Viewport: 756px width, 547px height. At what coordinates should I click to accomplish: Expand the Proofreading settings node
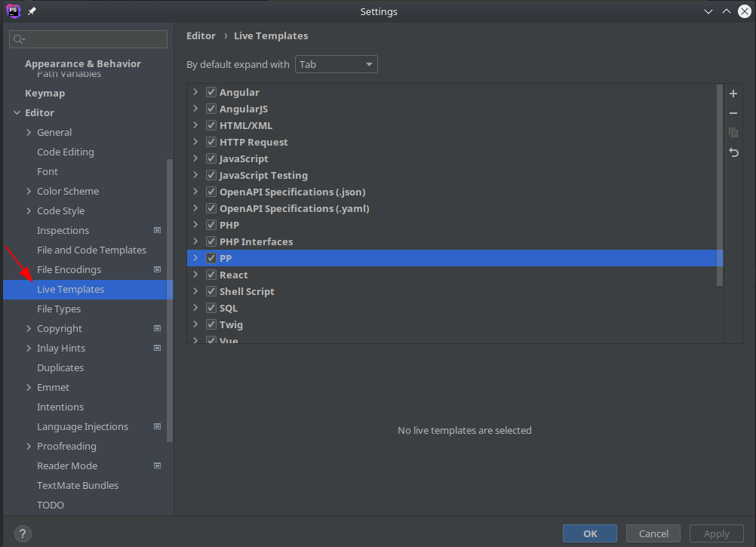pos(29,446)
